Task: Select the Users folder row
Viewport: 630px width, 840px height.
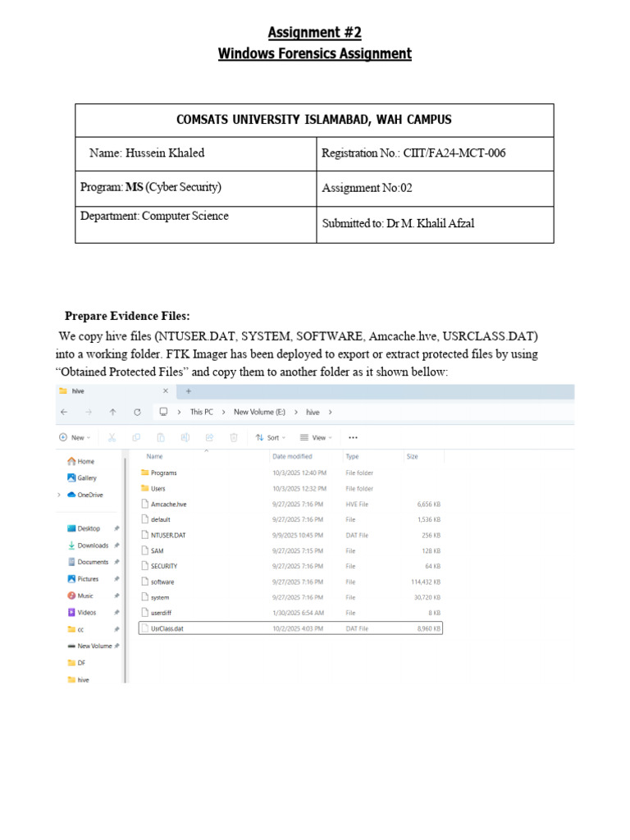Action: click(x=291, y=489)
